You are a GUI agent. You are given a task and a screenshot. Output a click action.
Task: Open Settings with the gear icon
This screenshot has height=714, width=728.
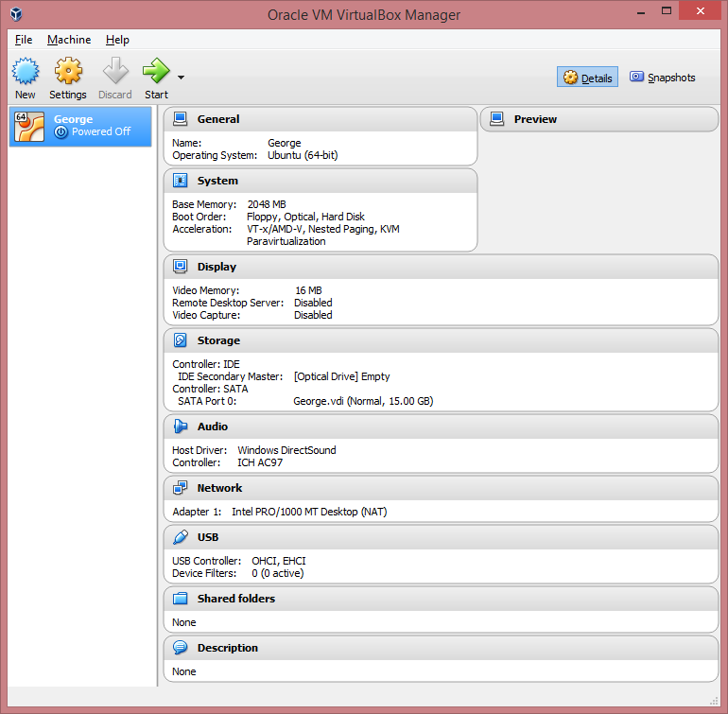pyautogui.click(x=68, y=71)
